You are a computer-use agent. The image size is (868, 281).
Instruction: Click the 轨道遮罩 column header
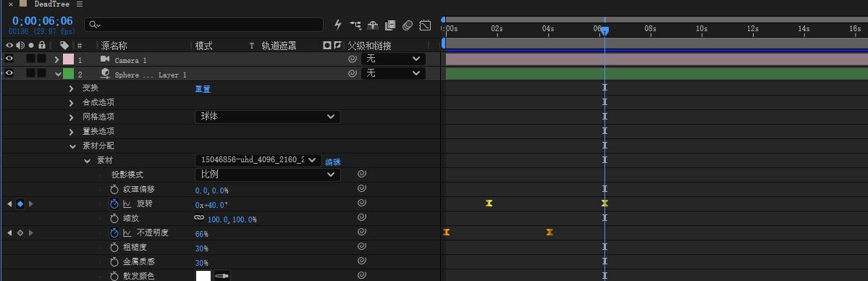coord(279,46)
